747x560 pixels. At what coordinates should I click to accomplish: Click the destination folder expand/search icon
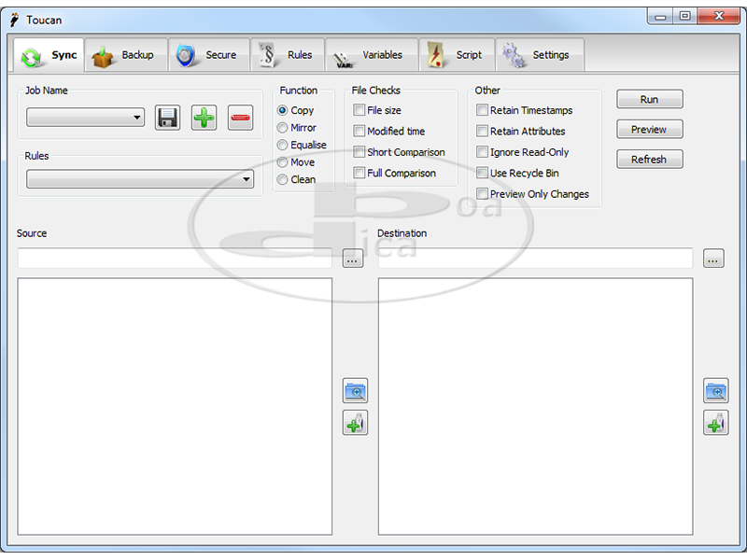pyautogui.click(x=715, y=392)
